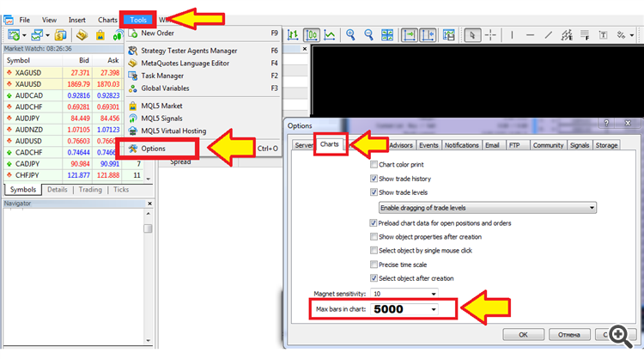Select the XAUUSD symbol row
Image resolution: width=644 pixels, height=359 pixels.
63,84
